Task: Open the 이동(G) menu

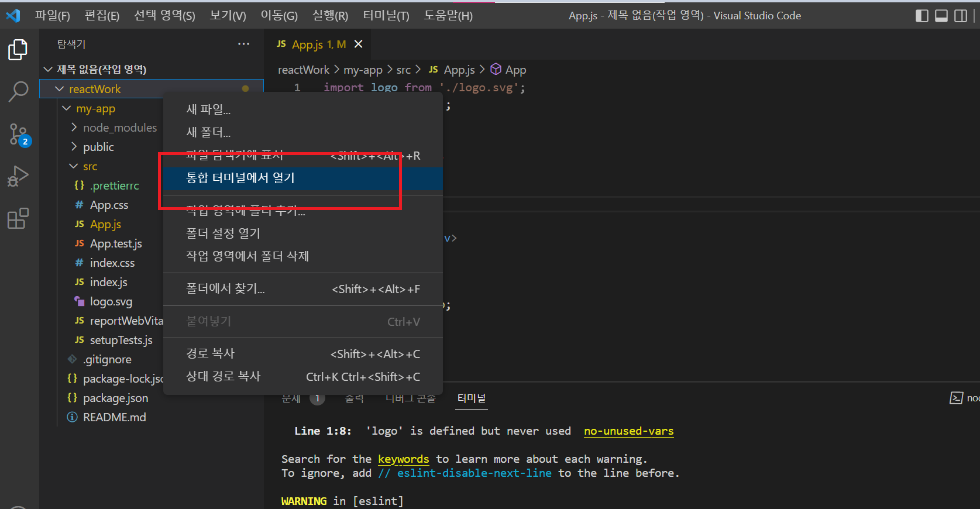Action: tap(279, 16)
